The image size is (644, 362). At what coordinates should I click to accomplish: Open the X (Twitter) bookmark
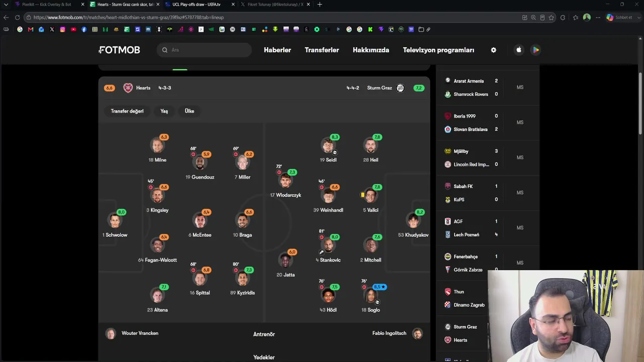tap(52, 29)
